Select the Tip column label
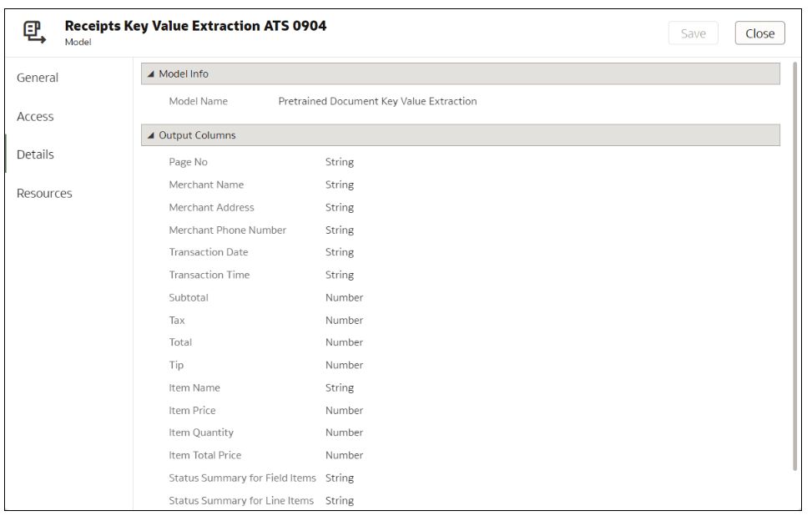 [x=175, y=365]
